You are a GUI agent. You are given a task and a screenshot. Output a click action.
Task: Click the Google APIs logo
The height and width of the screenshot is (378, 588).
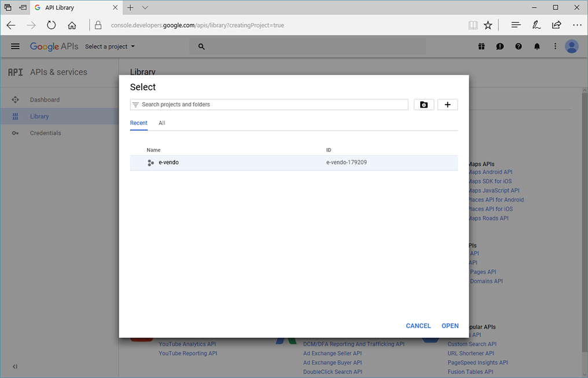54,46
